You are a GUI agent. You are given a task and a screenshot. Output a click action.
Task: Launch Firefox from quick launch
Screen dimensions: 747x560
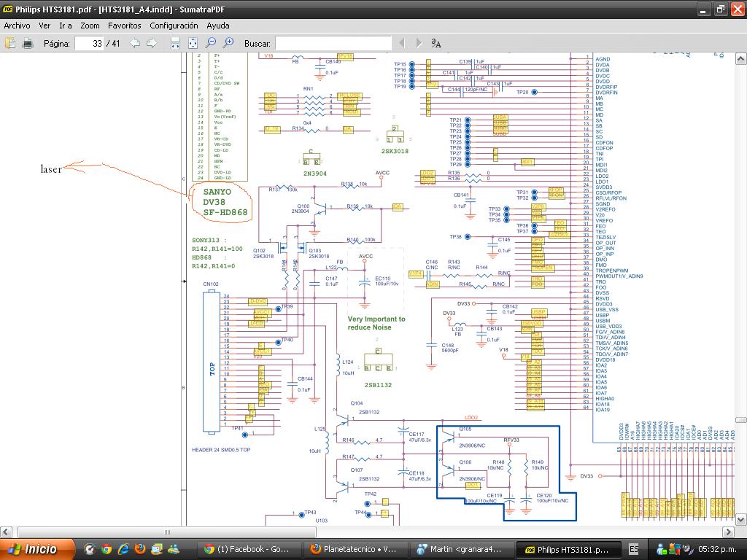point(140,549)
